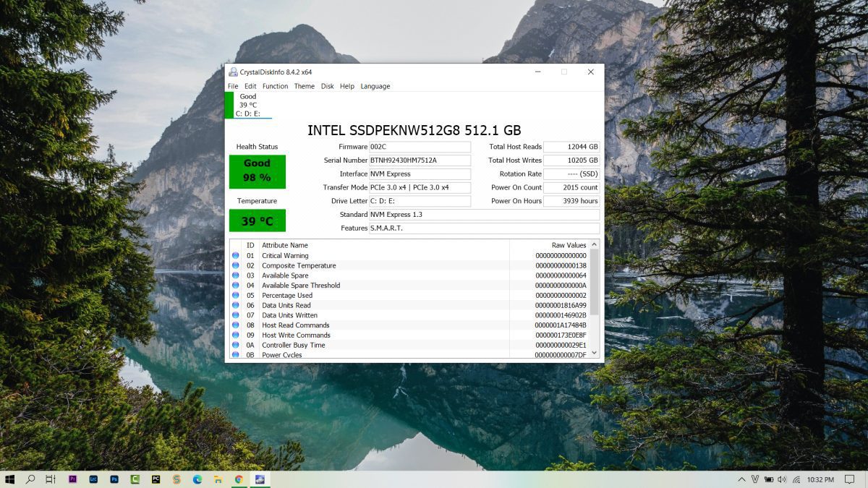Open Task View on the taskbar

(x=51, y=479)
